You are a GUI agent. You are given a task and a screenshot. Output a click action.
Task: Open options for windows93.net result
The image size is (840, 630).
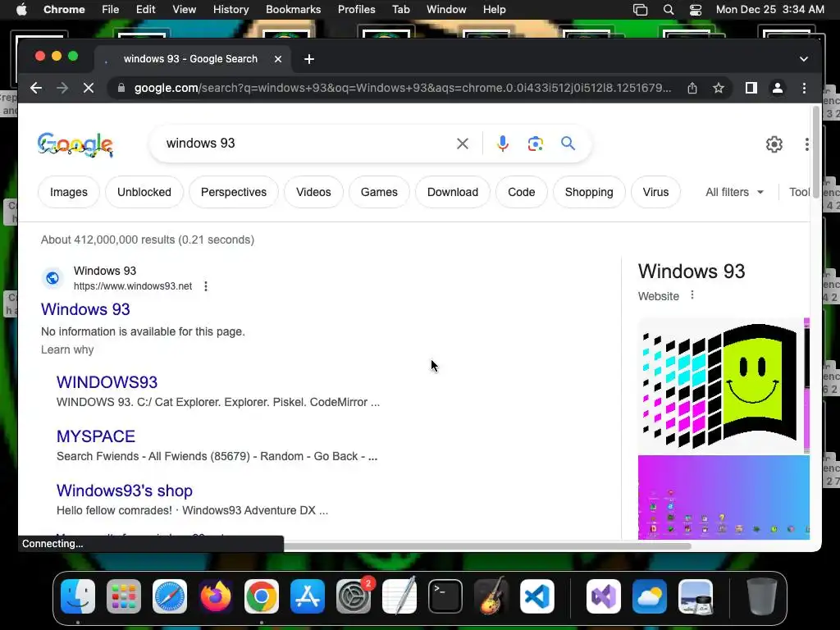click(x=206, y=286)
